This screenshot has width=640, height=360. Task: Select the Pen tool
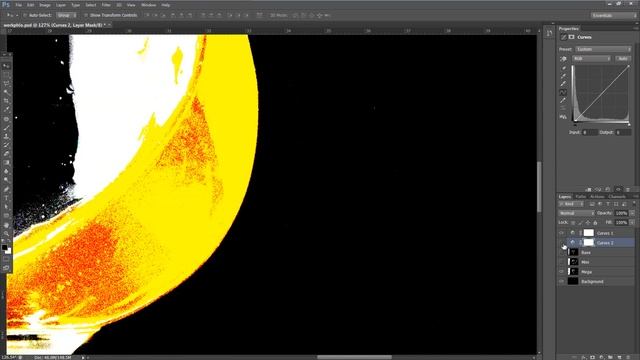click(x=6, y=189)
